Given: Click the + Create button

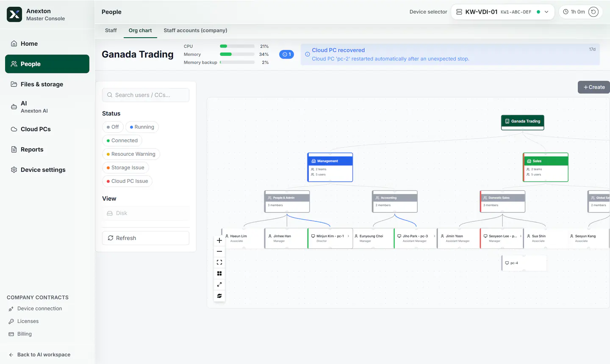Looking at the screenshot, I should [x=594, y=87].
